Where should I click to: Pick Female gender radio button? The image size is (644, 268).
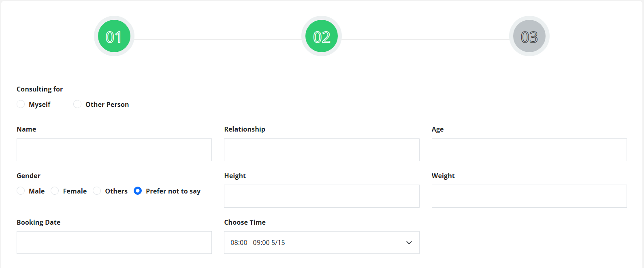tap(55, 191)
